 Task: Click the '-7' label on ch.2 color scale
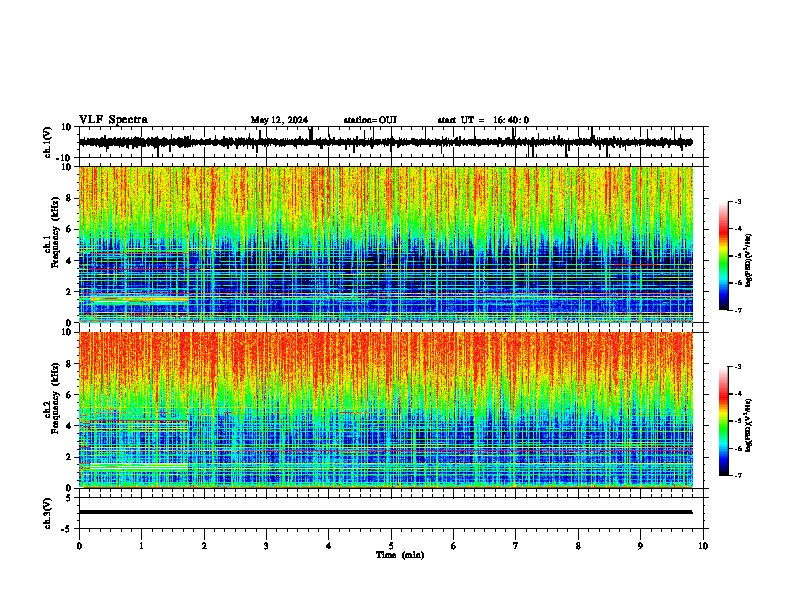coord(738,475)
